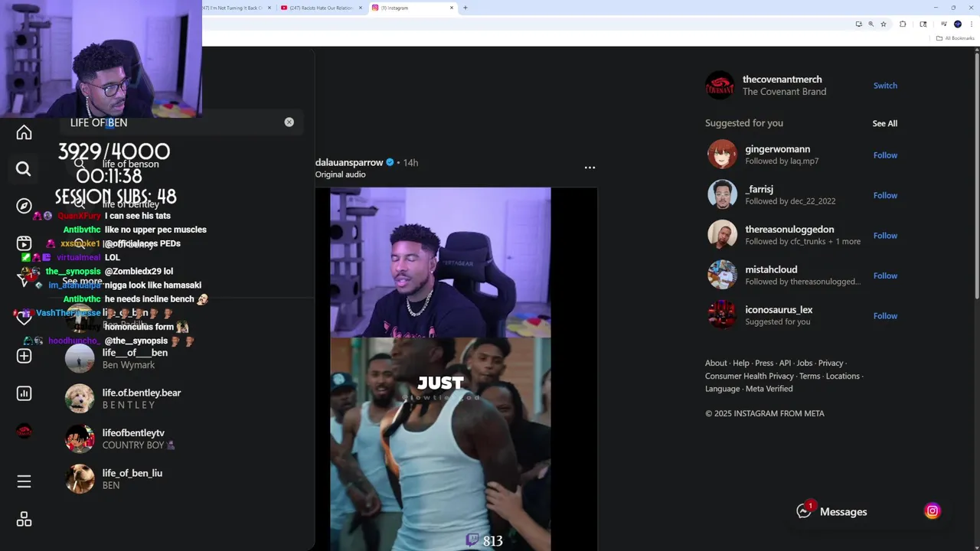
Task: Open more options on dalauansparrow post
Action: (x=590, y=168)
